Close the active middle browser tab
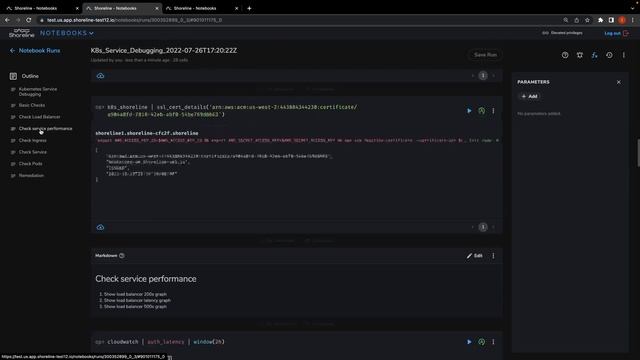 157,8
